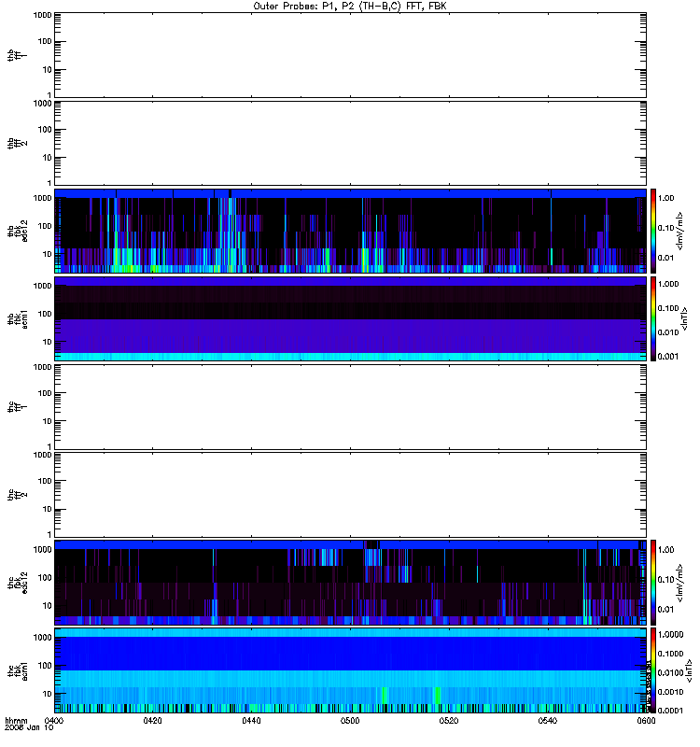Viewport: 700px width, 747px height.
Task: Click the 100 y-tick of thc fff 1 panel
Action: coord(45,393)
